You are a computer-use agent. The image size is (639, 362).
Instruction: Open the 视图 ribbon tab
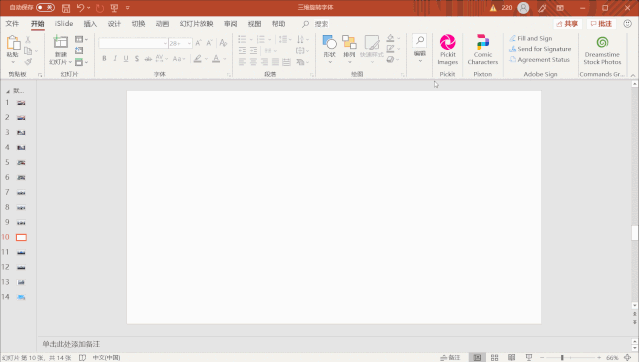(254, 24)
